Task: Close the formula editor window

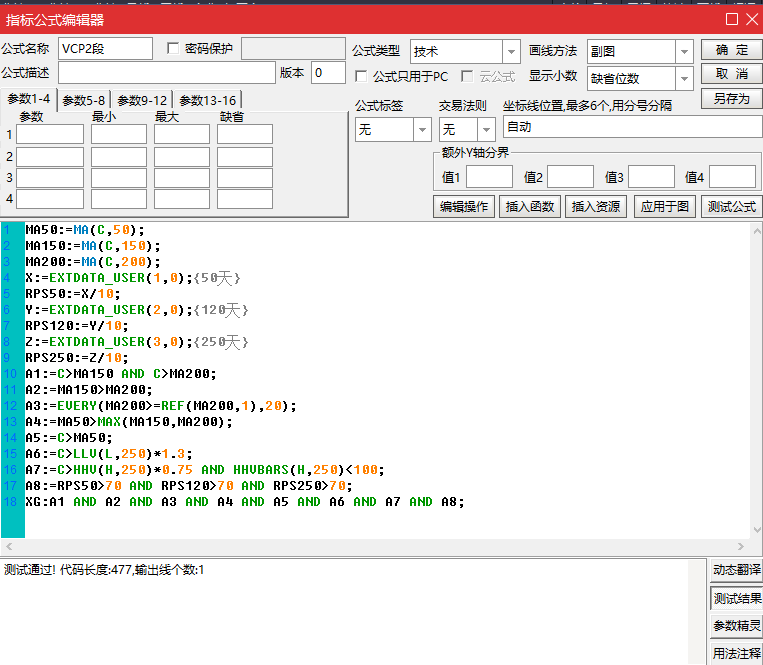Action: coord(750,19)
